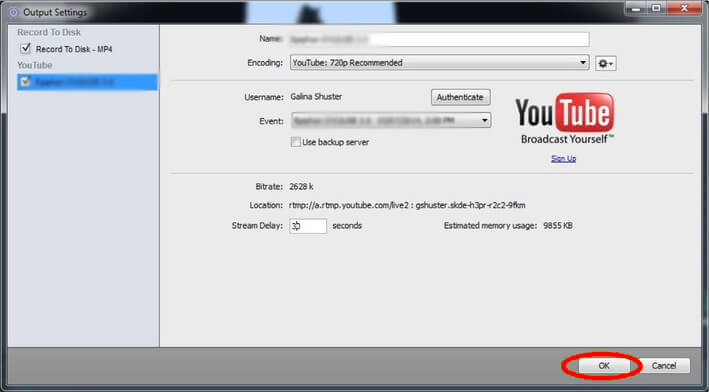
Task: Open the Encoding dropdown list
Action: point(439,62)
